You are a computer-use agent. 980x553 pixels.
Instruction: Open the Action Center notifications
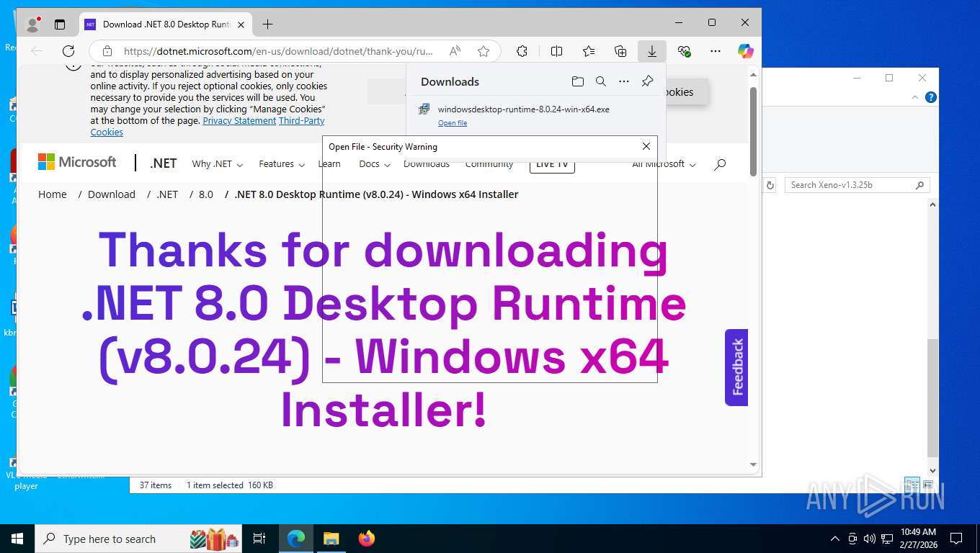(956, 539)
